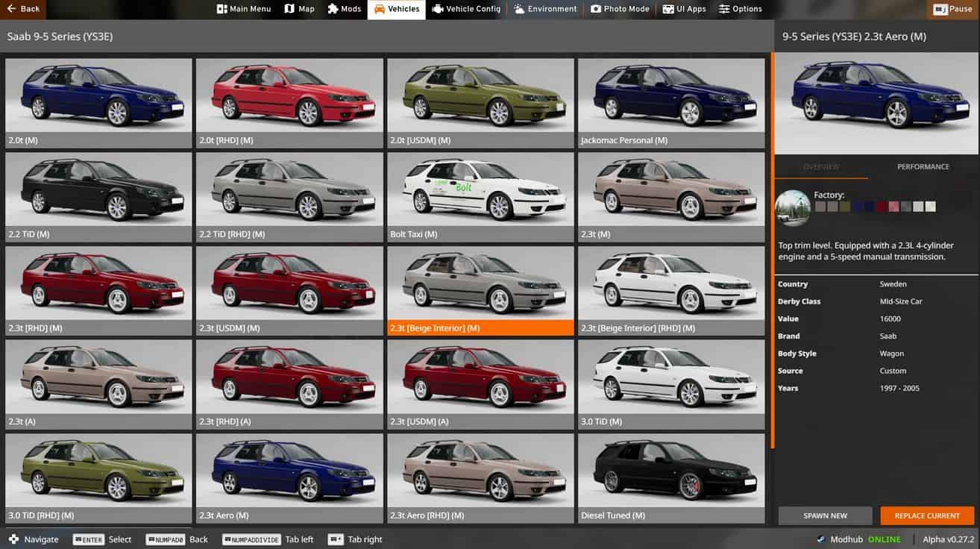
Task: Go back using the Back button
Action: point(23,9)
